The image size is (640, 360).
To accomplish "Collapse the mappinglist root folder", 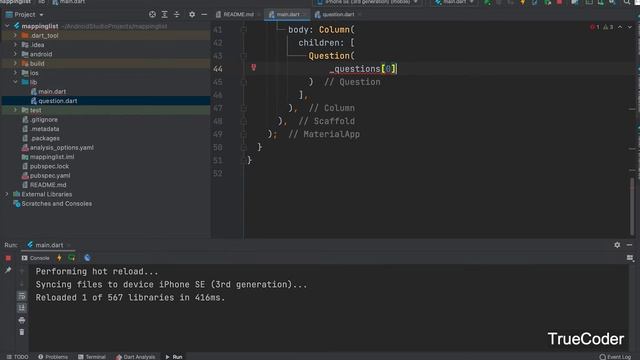I will pos(7,26).
